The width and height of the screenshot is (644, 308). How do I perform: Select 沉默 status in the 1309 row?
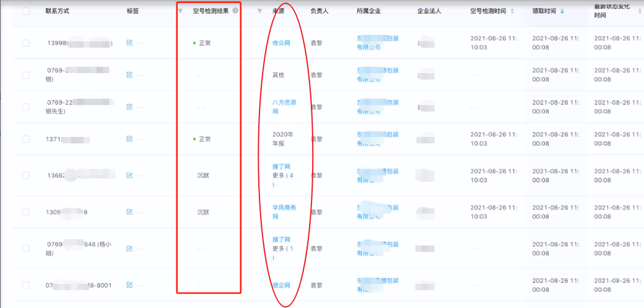pos(203,212)
